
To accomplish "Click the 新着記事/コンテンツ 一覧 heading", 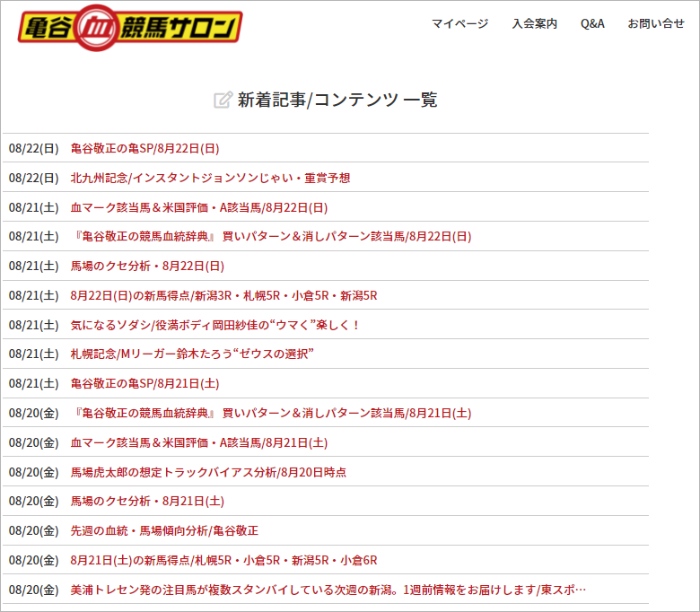I will coord(337,100).
